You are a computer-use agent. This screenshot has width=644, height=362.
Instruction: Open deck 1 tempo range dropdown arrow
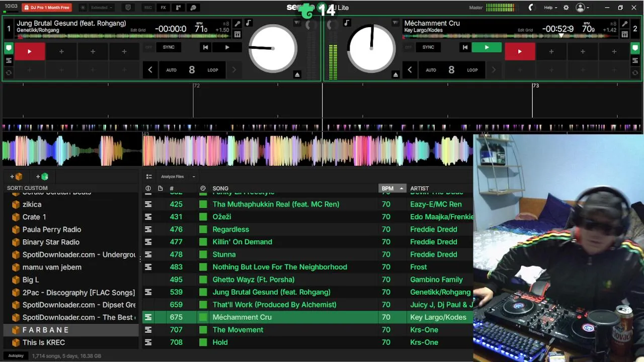click(x=297, y=23)
